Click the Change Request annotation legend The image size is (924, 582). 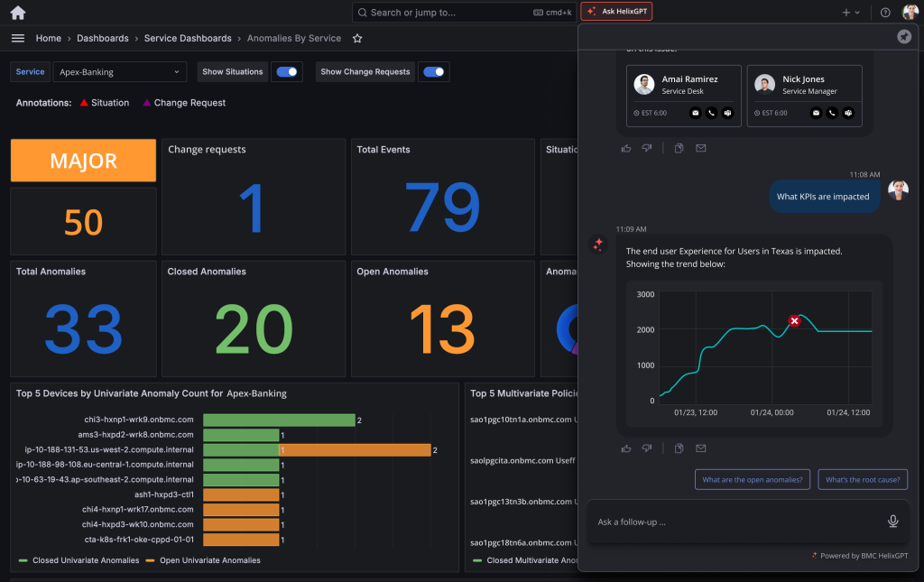click(184, 103)
